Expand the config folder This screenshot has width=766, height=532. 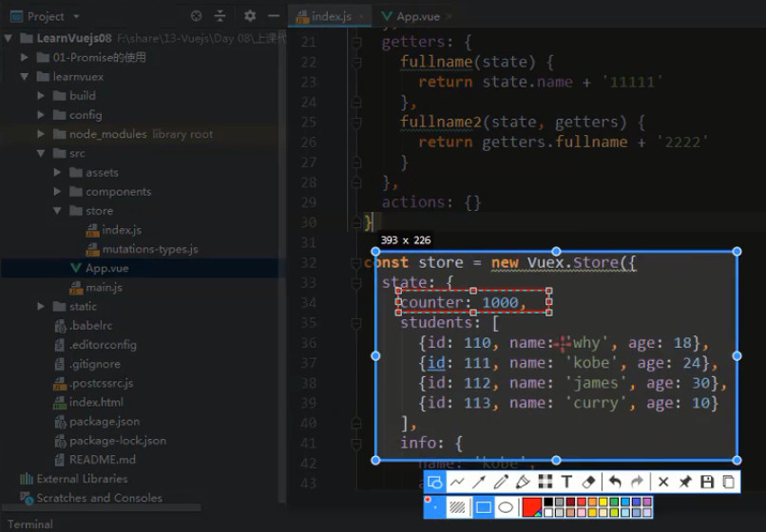41,115
